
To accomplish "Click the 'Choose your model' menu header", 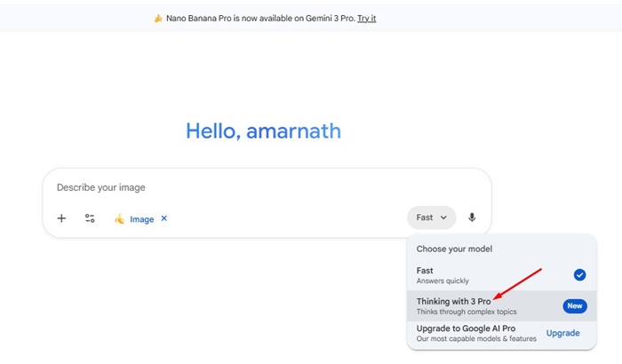I will pos(454,249).
